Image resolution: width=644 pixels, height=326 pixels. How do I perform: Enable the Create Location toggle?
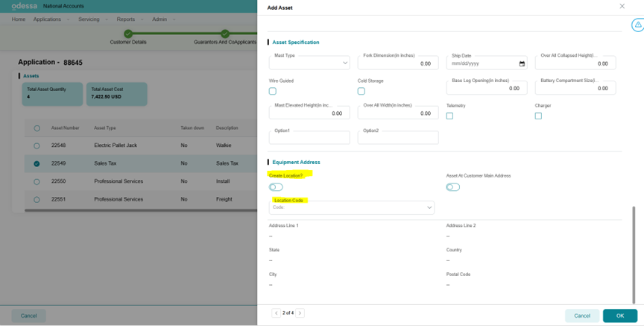[276, 187]
